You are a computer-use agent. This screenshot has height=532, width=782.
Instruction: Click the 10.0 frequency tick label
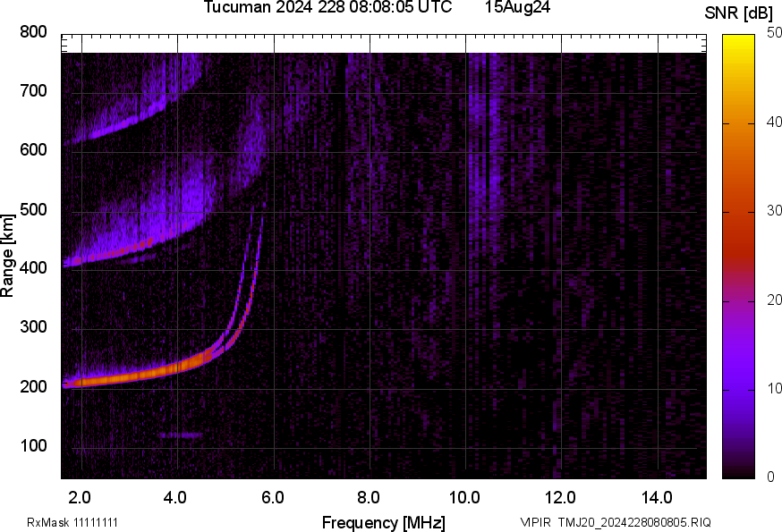pyautogui.click(x=464, y=498)
